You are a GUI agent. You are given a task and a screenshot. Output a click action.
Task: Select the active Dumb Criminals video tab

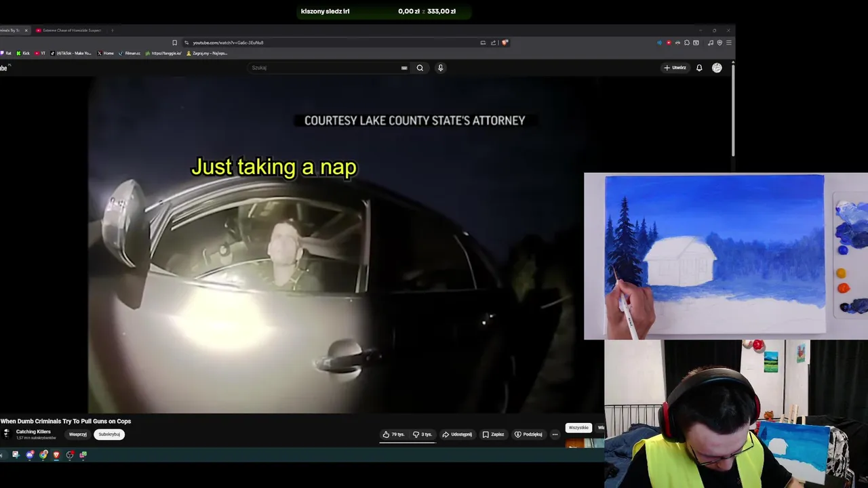click(x=10, y=30)
